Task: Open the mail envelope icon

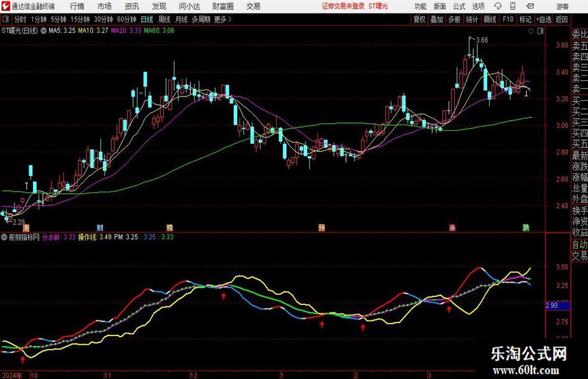Action: tap(530, 6)
